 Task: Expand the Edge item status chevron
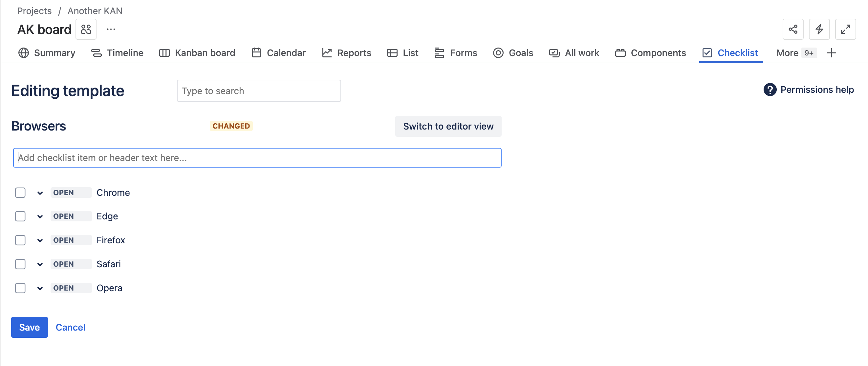(x=40, y=216)
